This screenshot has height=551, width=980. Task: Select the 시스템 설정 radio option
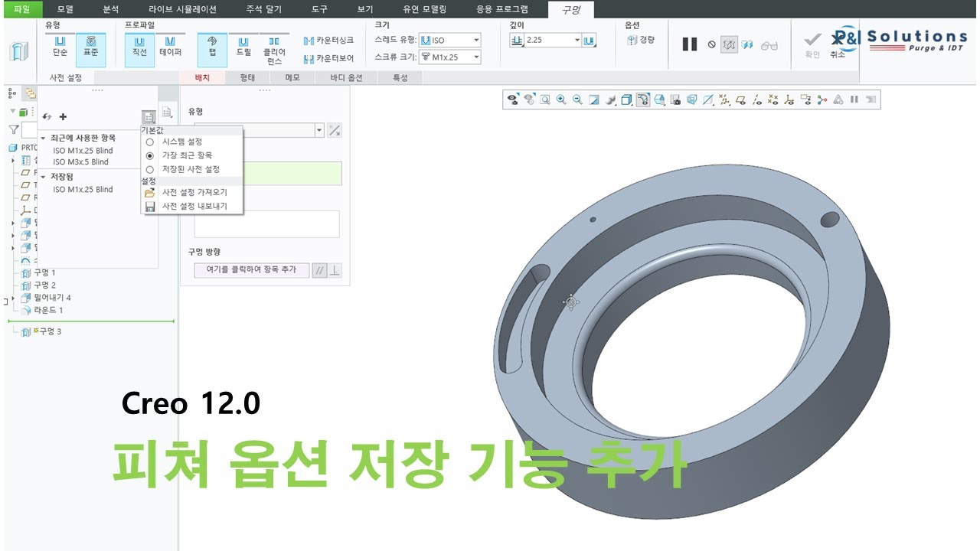point(149,142)
